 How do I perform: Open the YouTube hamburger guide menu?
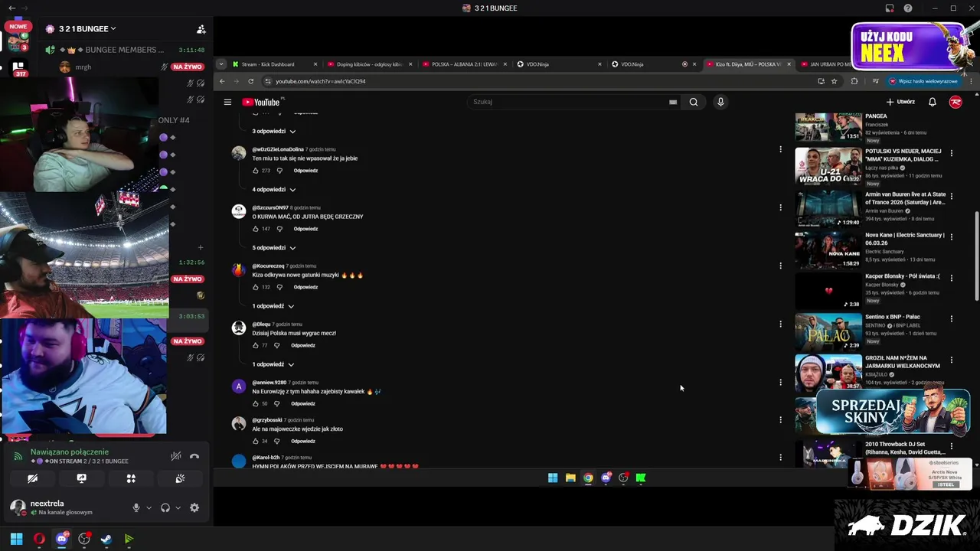point(227,102)
